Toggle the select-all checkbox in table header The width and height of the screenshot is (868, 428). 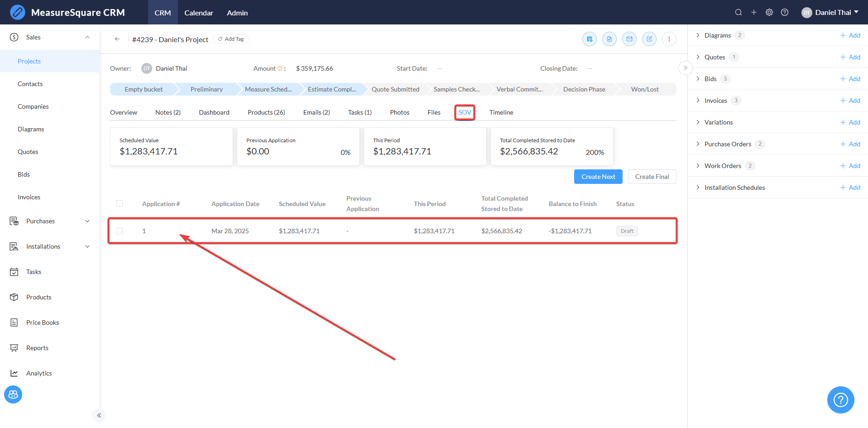120,203
